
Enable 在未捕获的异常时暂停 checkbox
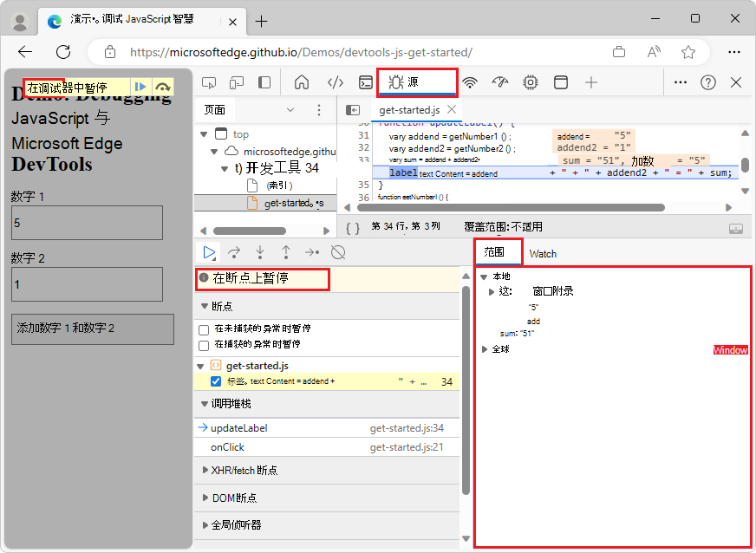(x=204, y=329)
